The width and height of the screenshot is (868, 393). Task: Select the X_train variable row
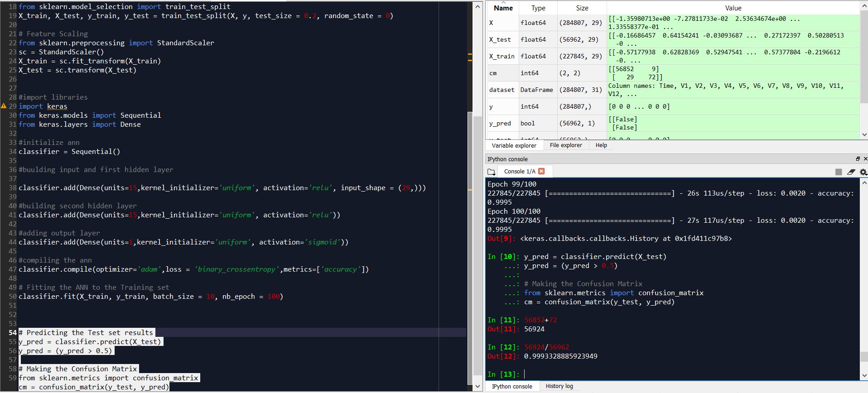tap(673, 56)
